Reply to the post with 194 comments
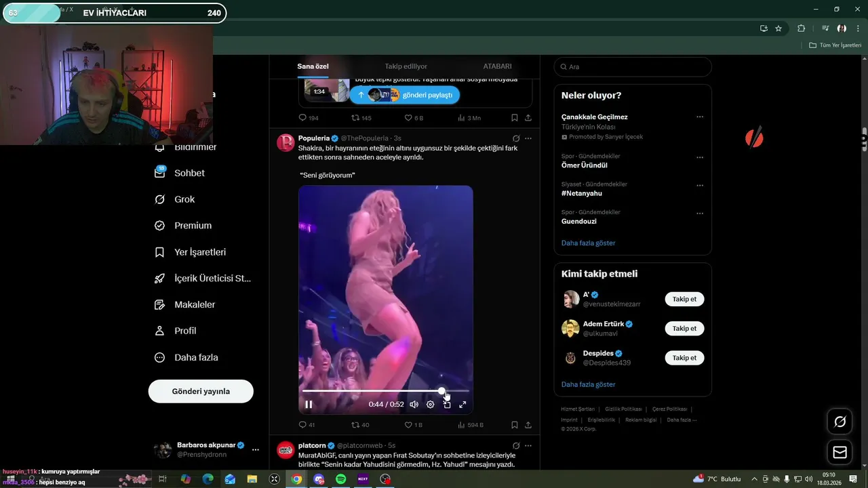The height and width of the screenshot is (488, 868). pyautogui.click(x=309, y=118)
